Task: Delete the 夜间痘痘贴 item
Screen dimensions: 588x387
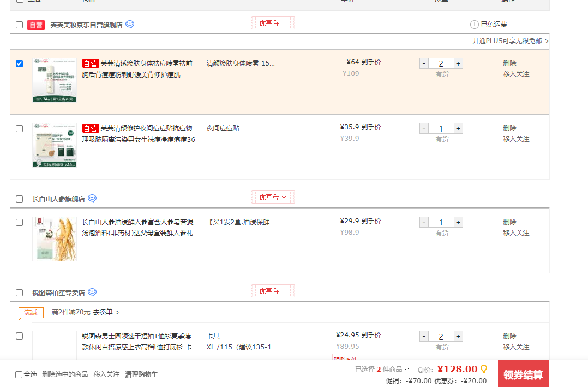Action: [509, 128]
